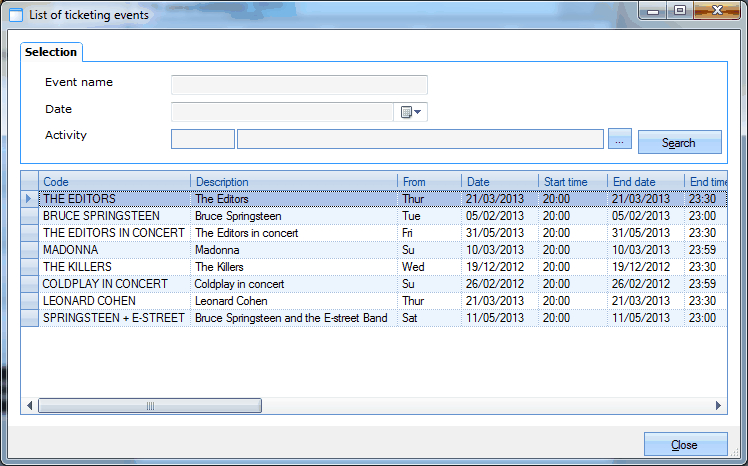Select the MADONNA code cell
The height and width of the screenshot is (466, 748).
pyautogui.click(x=114, y=250)
